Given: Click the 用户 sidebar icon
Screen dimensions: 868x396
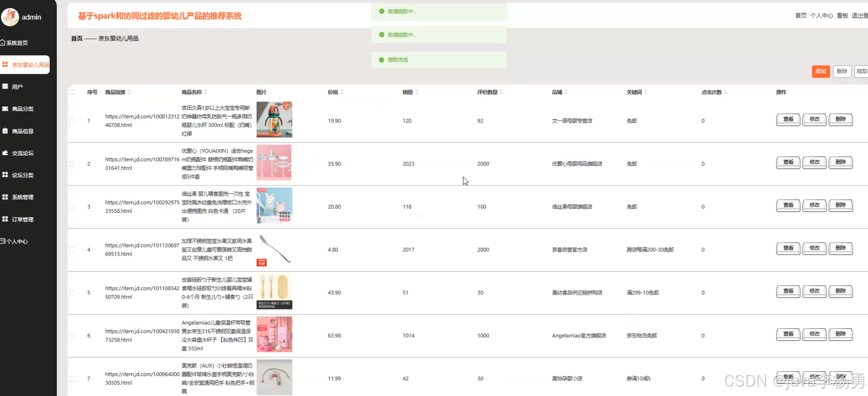Looking at the screenshot, I should (5, 86).
